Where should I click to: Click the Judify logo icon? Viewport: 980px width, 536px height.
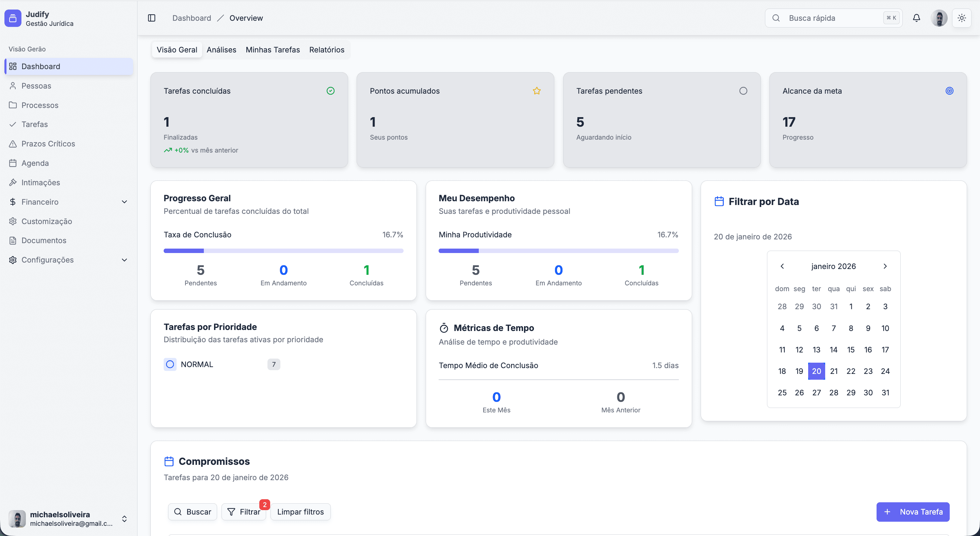[x=13, y=18]
